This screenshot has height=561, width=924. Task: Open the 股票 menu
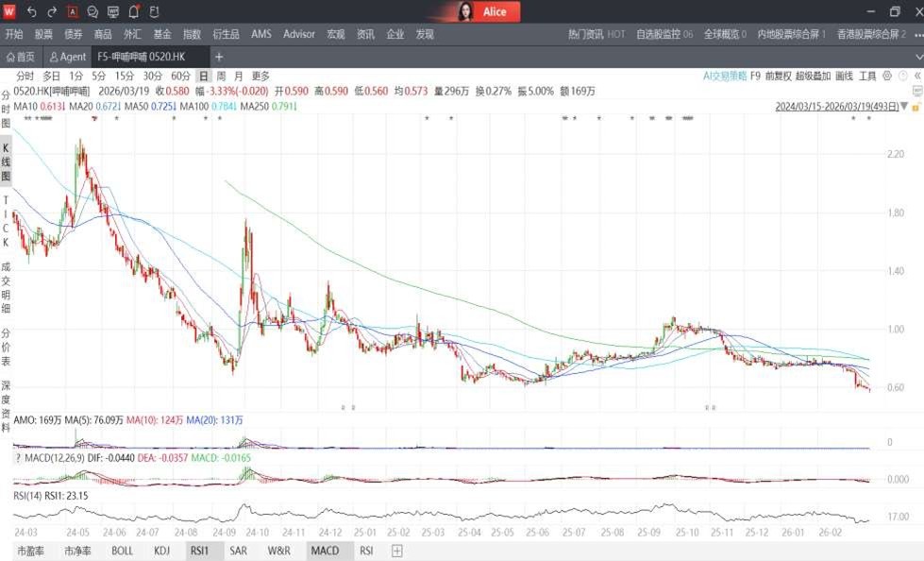pyautogui.click(x=43, y=34)
